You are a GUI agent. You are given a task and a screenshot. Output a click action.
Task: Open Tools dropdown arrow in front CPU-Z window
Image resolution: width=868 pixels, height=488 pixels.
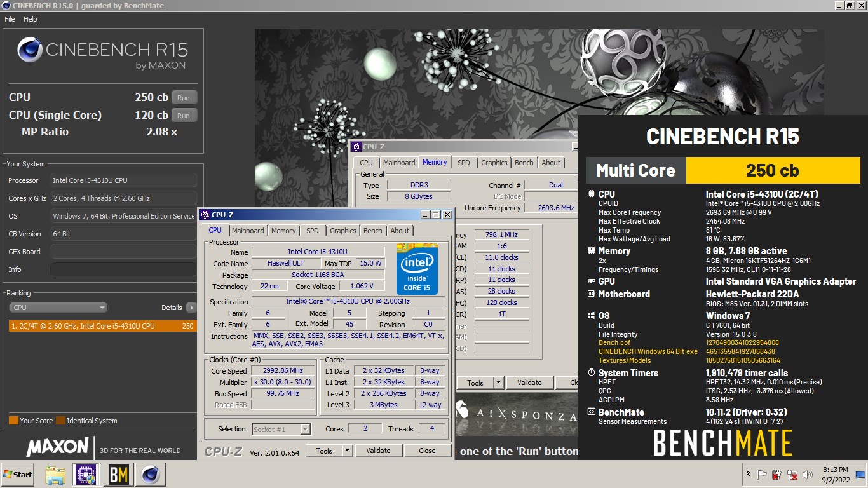347,451
